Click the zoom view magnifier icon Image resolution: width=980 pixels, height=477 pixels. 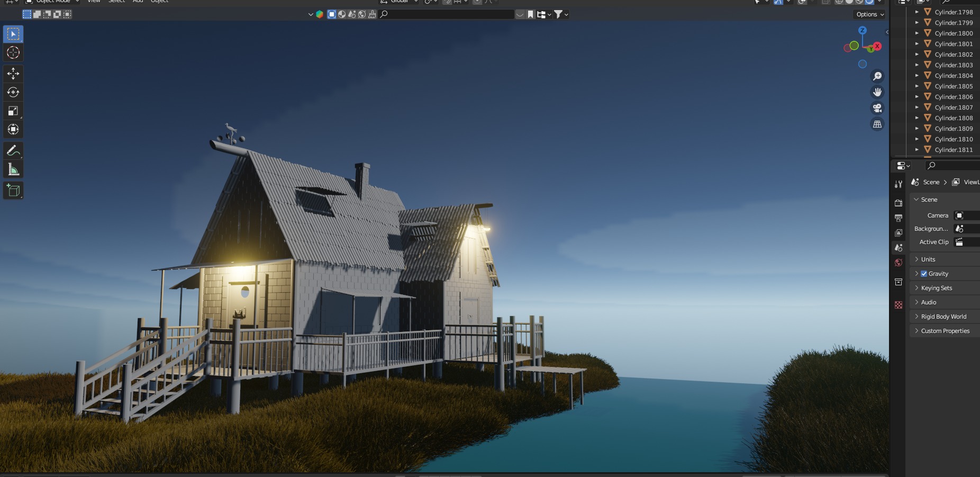877,76
